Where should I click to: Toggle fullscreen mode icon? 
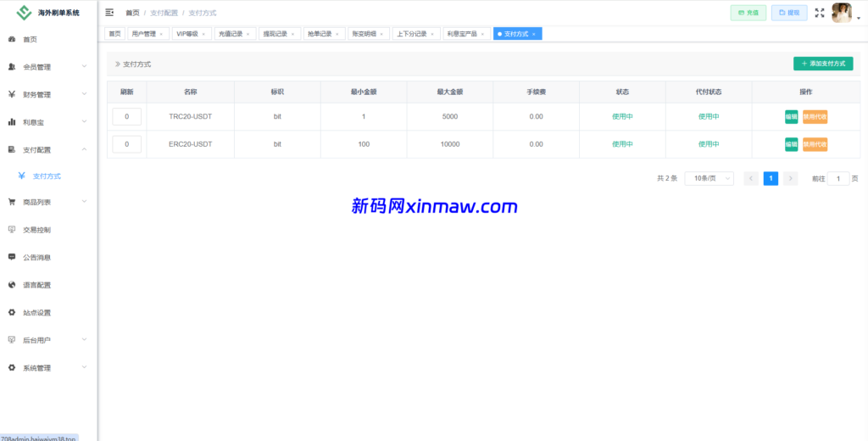820,12
